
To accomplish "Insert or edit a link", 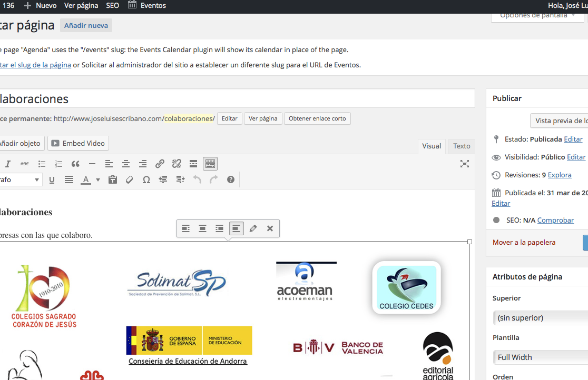I will [160, 164].
